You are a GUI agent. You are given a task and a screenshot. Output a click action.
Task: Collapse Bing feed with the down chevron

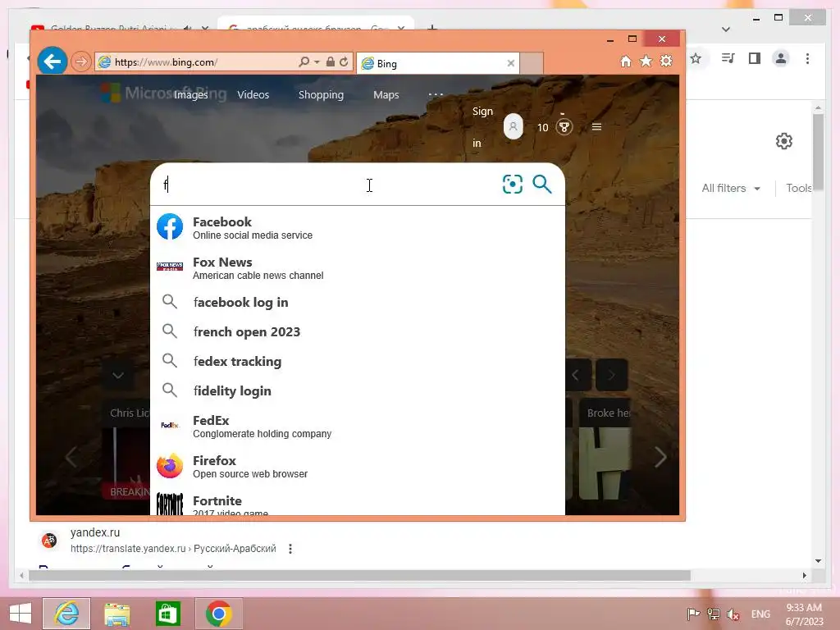point(118,375)
